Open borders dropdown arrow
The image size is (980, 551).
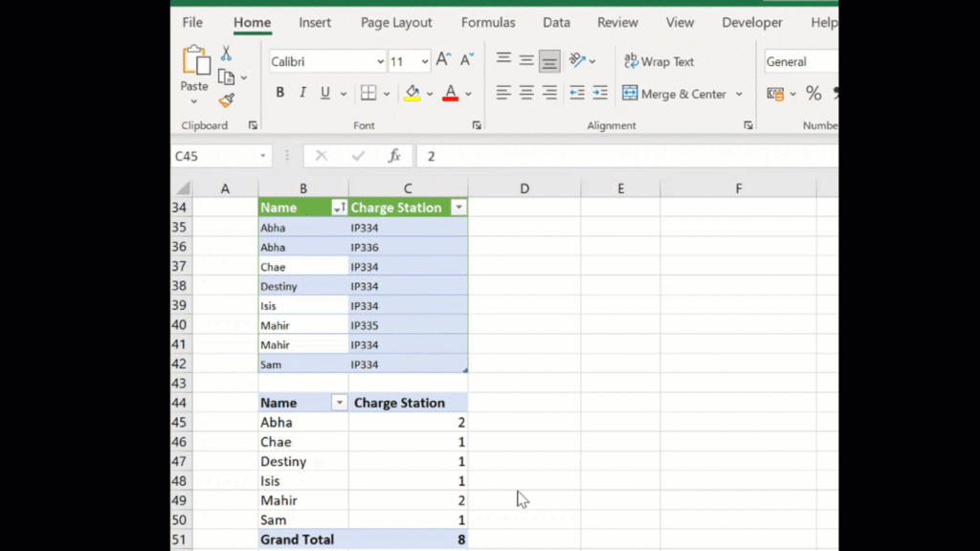pos(387,95)
